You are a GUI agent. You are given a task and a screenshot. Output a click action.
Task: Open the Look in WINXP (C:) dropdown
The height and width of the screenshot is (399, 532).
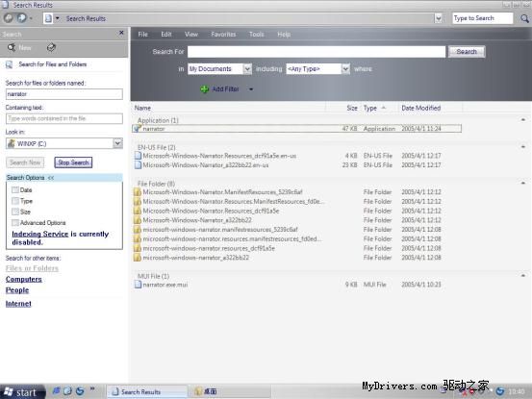(117, 143)
